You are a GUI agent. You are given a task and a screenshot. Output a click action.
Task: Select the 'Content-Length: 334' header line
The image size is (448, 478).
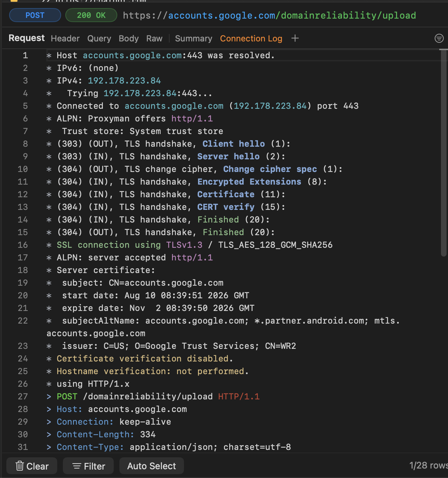tap(101, 434)
